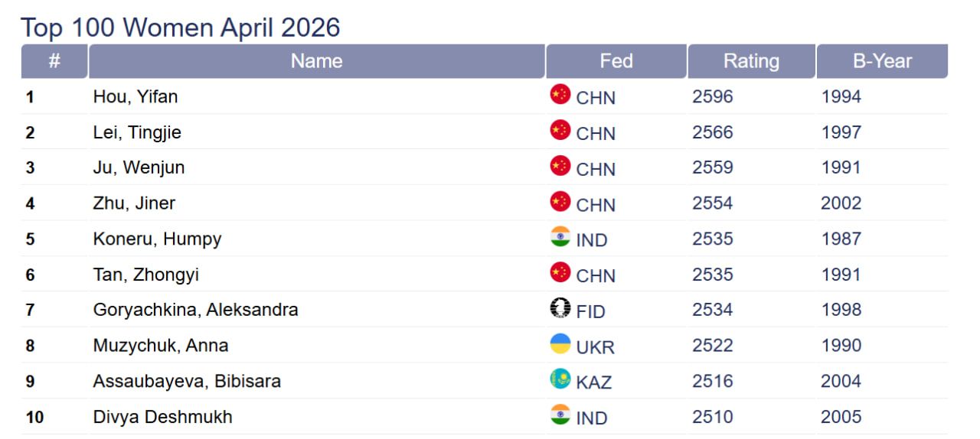Open Lei, Tingjie's player name link

(x=137, y=132)
